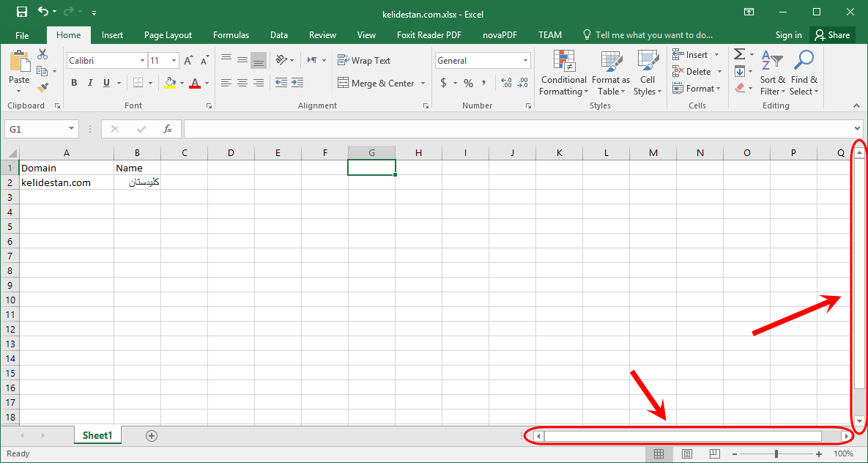Decrease font size with small A

[204, 60]
